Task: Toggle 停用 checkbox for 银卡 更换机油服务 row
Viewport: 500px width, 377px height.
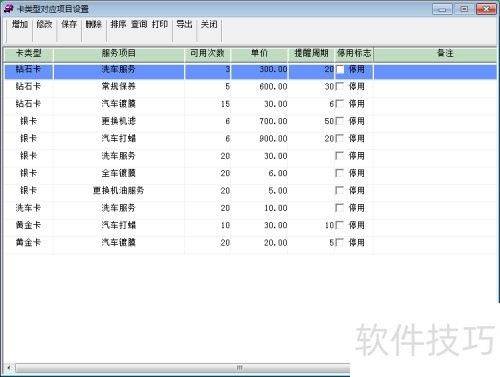Action: pos(340,191)
